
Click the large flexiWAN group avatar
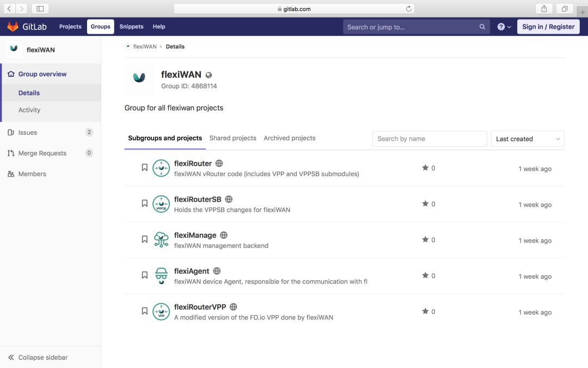(139, 80)
